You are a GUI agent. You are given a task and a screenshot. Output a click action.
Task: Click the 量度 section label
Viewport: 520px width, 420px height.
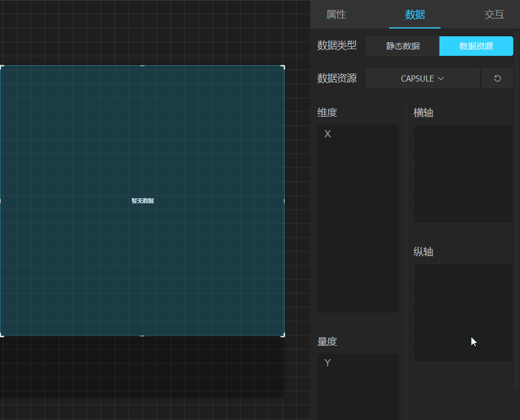point(327,341)
